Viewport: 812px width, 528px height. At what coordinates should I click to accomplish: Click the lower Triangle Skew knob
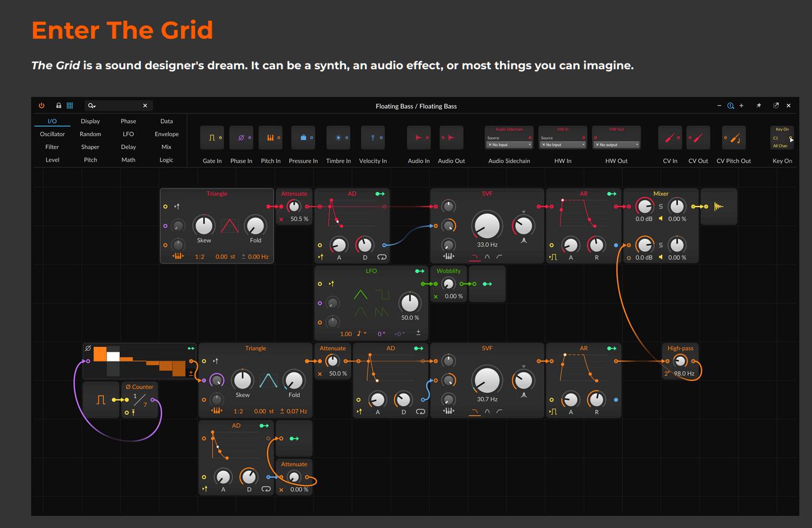coord(242,380)
